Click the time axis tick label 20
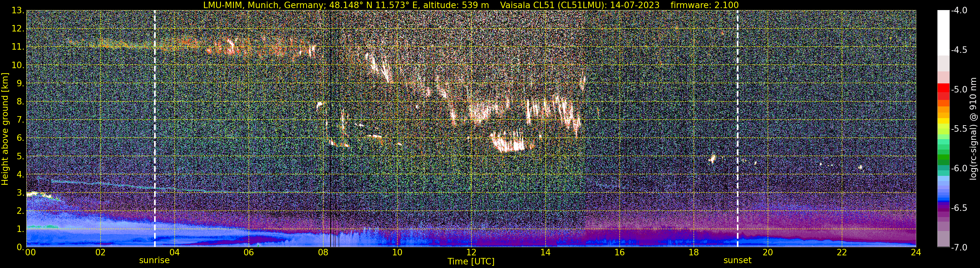 [x=768, y=252]
